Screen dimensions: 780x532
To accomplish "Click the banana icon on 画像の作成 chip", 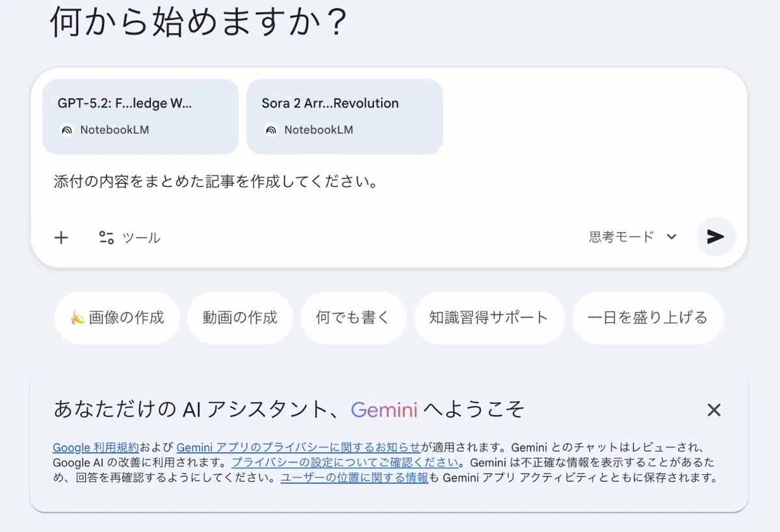I will (77, 318).
